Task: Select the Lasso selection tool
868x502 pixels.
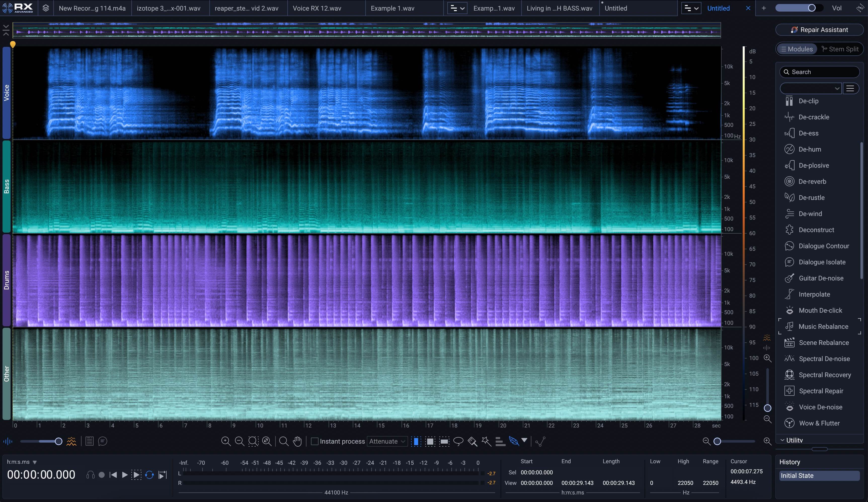Action: 458,441
